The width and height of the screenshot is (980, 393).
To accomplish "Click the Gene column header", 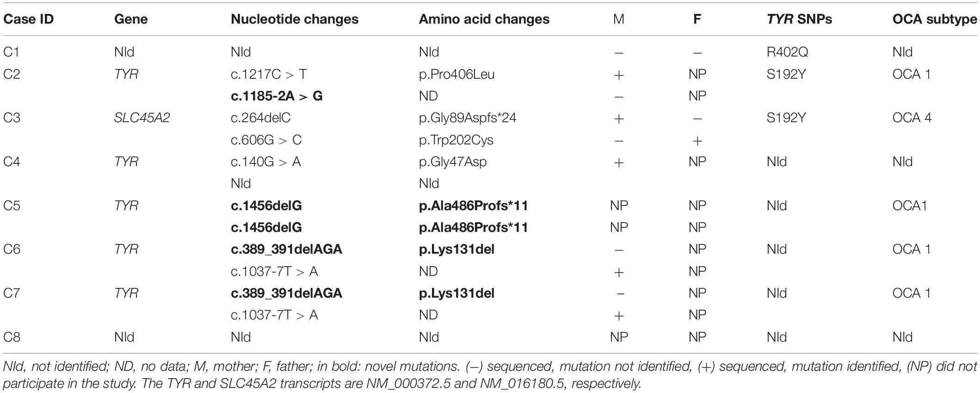I will pos(131,19).
